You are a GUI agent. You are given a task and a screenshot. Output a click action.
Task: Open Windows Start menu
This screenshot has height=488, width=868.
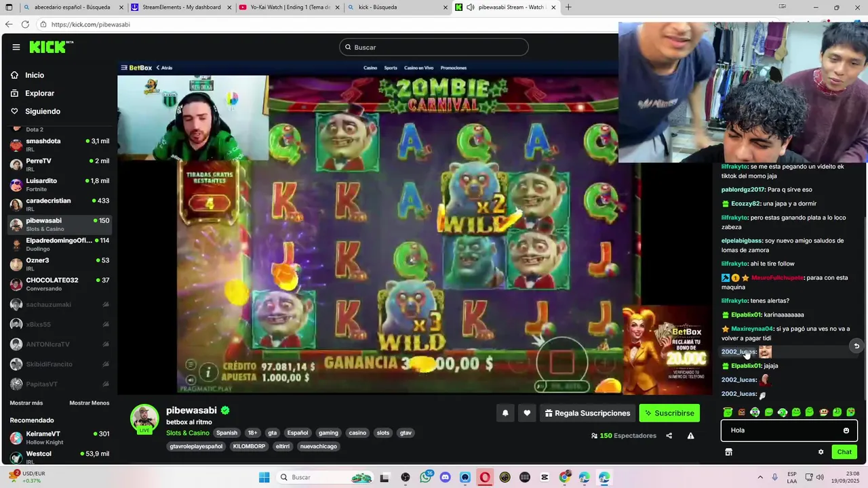(264, 477)
